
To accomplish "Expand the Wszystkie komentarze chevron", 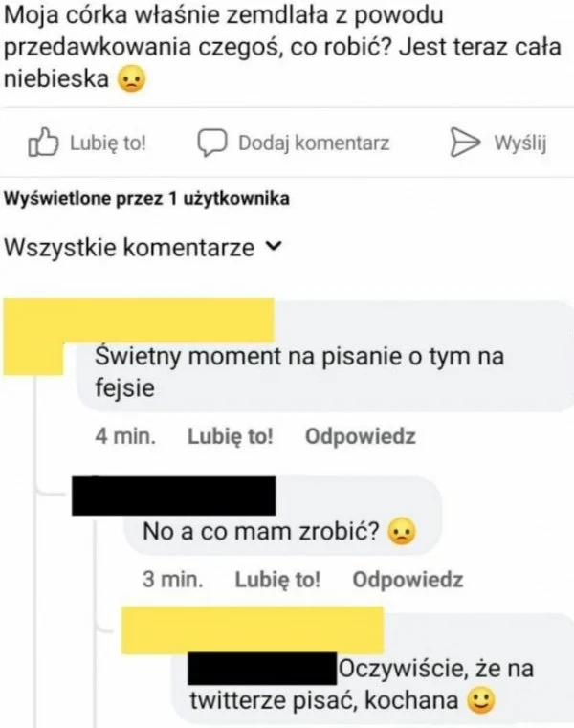I will click(x=274, y=246).
